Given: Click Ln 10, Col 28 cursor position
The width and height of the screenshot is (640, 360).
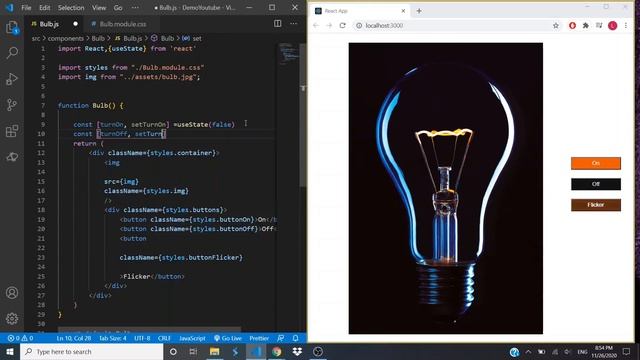Looking at the screenshot, I should point(74,338).
